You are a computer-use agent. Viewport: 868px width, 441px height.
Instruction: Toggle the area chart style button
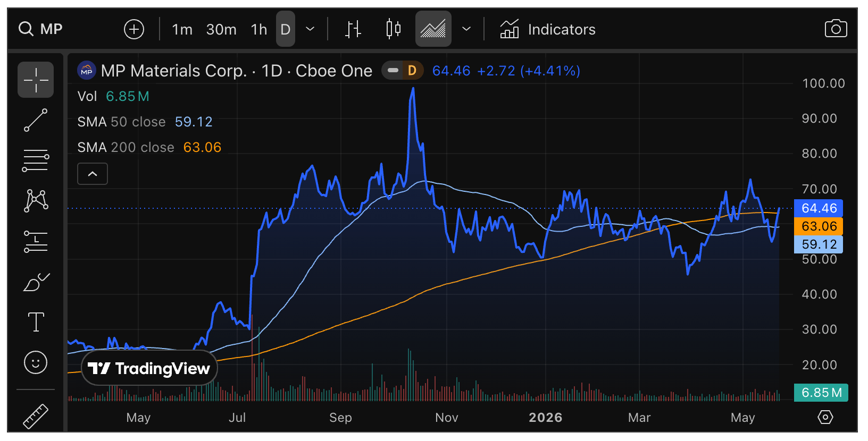pyautogui.click(x=433, y=29)
